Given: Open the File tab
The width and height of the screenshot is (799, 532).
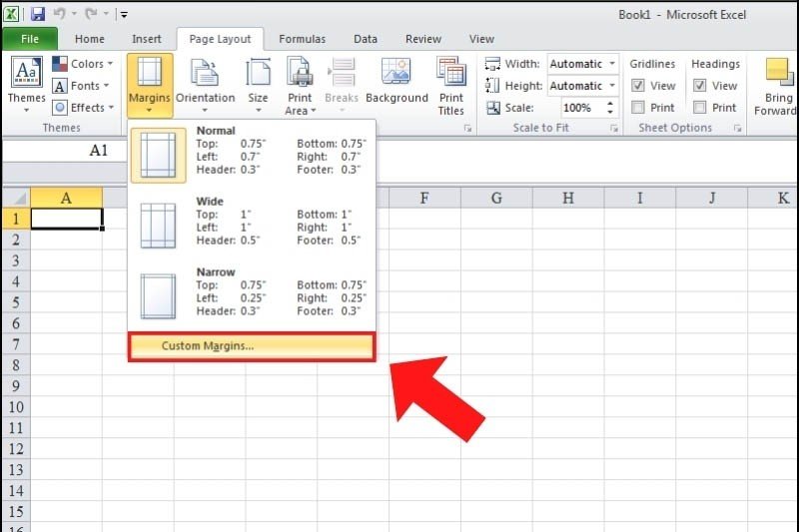Looking at the screenshot, I should click(30, 39).
